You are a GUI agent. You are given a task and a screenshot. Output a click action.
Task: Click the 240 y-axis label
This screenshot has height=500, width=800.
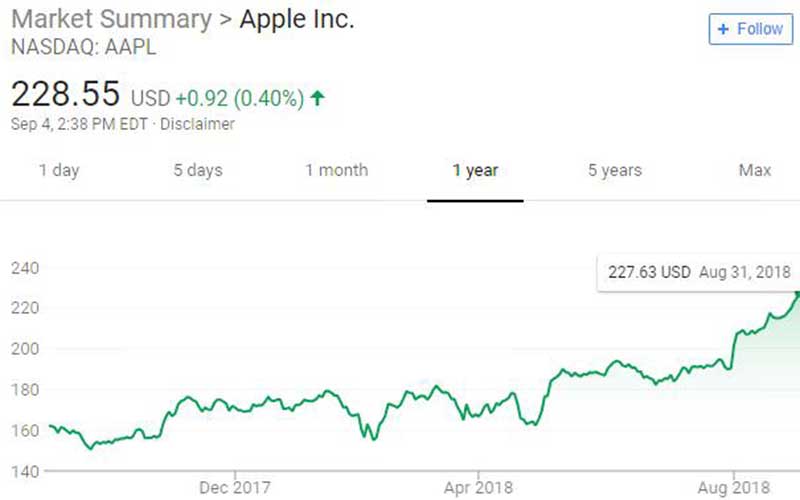25,268
